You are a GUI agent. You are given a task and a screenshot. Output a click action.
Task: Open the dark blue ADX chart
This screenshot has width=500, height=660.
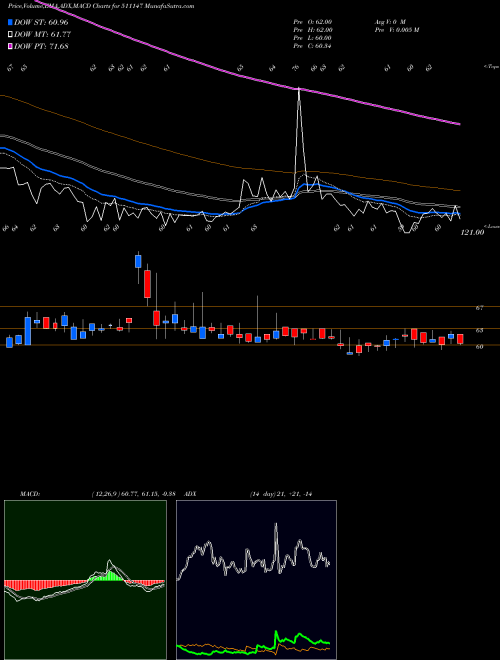point(256,580)
